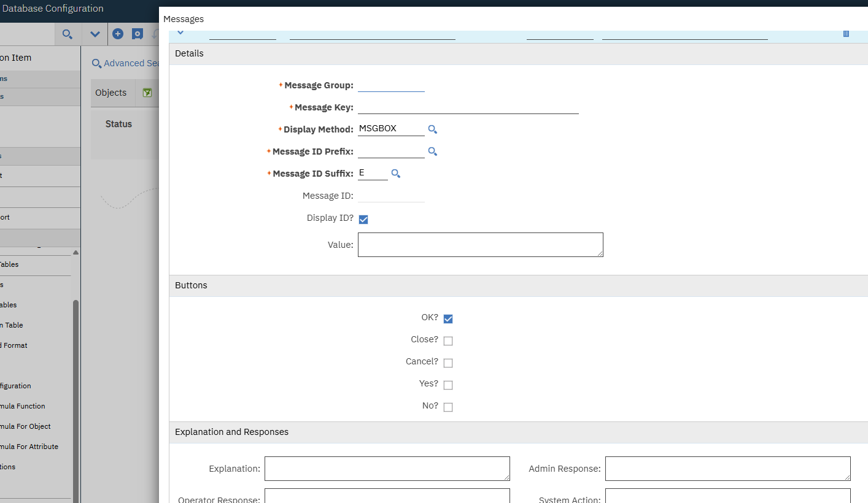The height and width of the screenshot is (503, 868).
Task: Open Message ID Prefix lookup magnifier
Action: pos(433,152)
